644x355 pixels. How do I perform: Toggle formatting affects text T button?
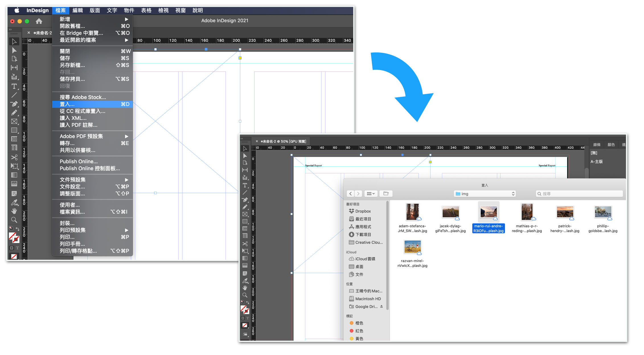(x=17, y=248)
